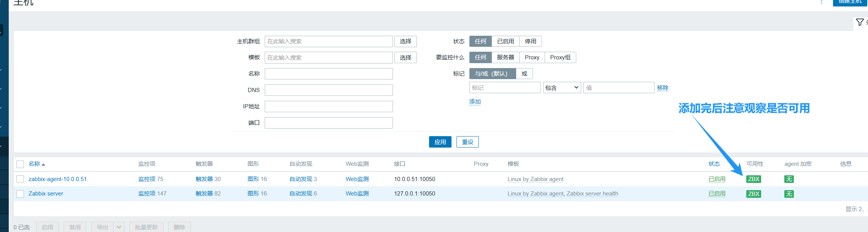868x232 pixels.
Task: Click the filter funnel icon
Action: click(x=860, y=22)
